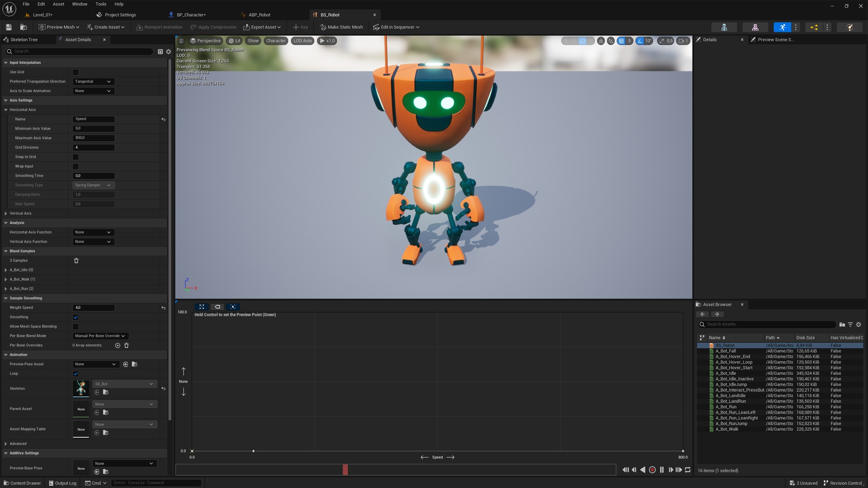Open the Physics asset mode icon

[850, 27]
